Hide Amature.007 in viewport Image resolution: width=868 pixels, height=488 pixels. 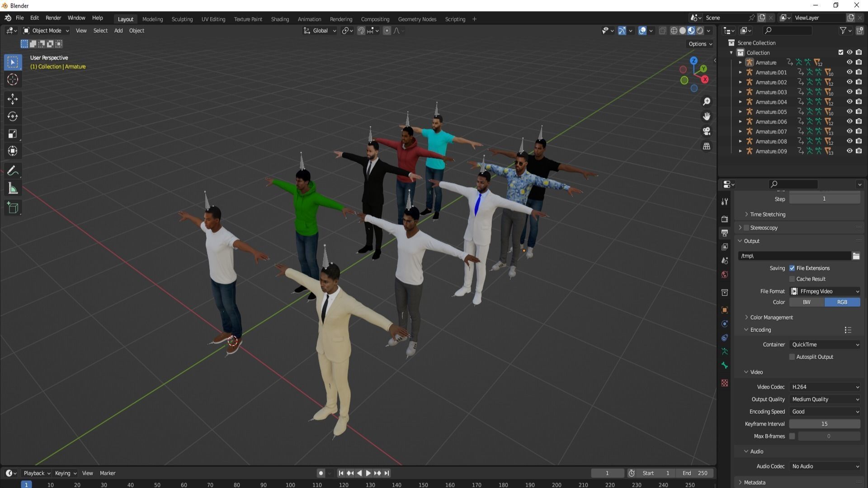849,131
